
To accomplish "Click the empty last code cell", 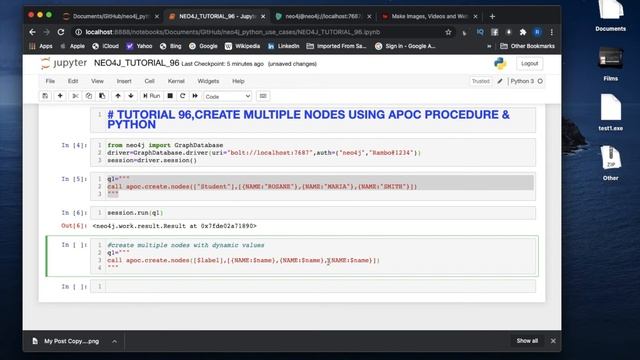I will (x=313, y=287).
